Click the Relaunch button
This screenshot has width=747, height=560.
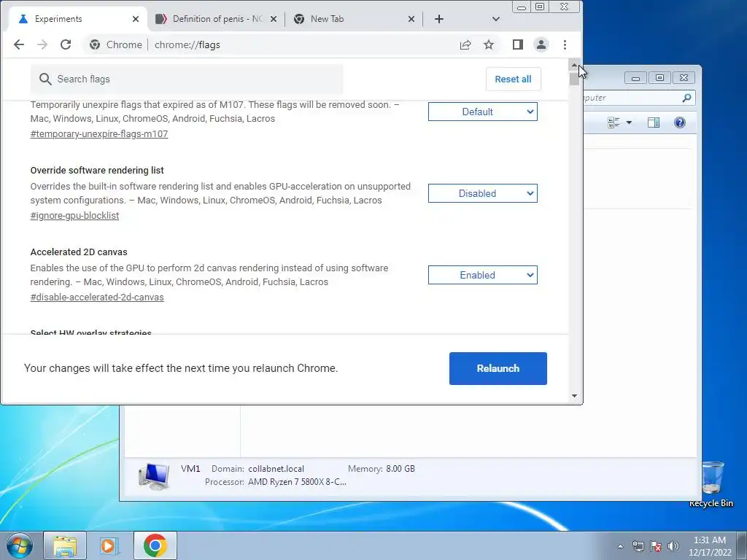click(x=498, y=368)
